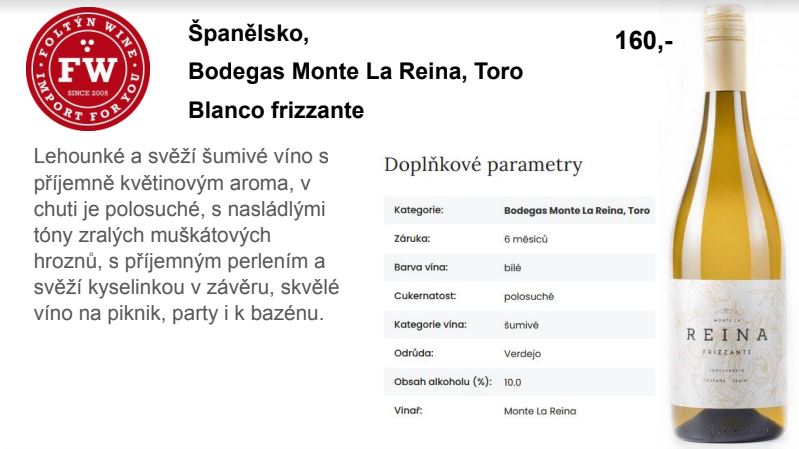This screenshot has width=799, height=449.
Task: Click the polosuché sugar content value
Action: point(529,296)
